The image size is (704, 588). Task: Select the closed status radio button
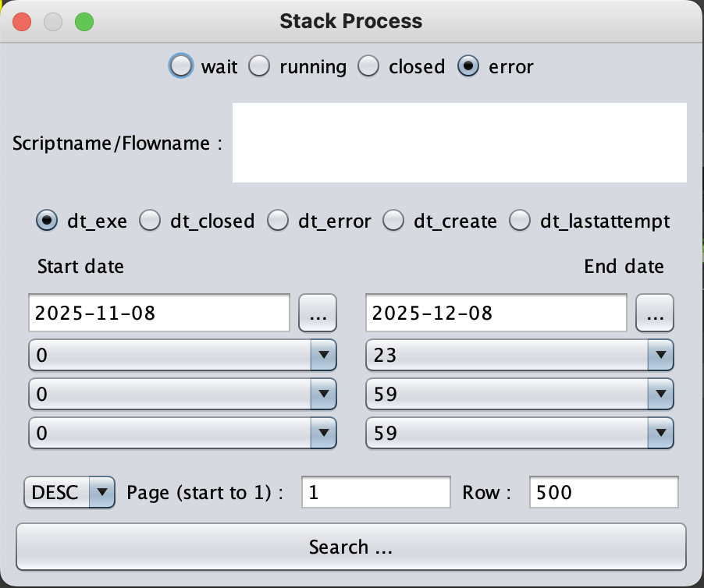[x=368, y=66]
